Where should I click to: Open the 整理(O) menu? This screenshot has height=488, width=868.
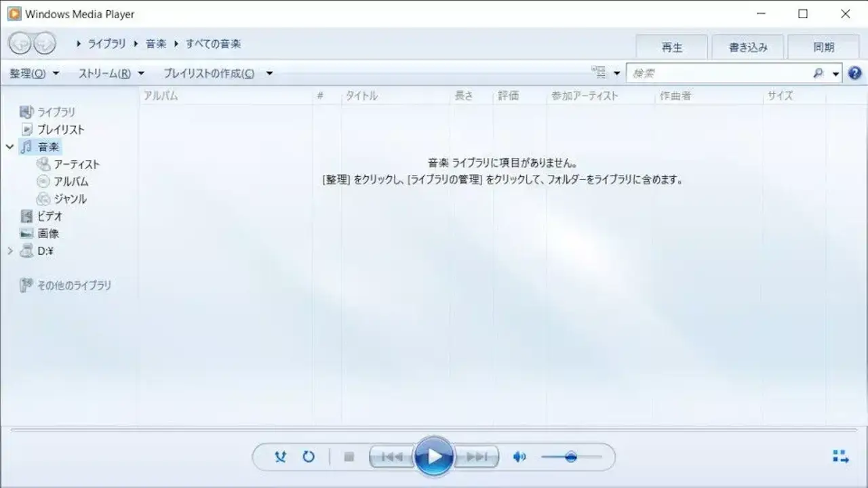pos(35,73)
